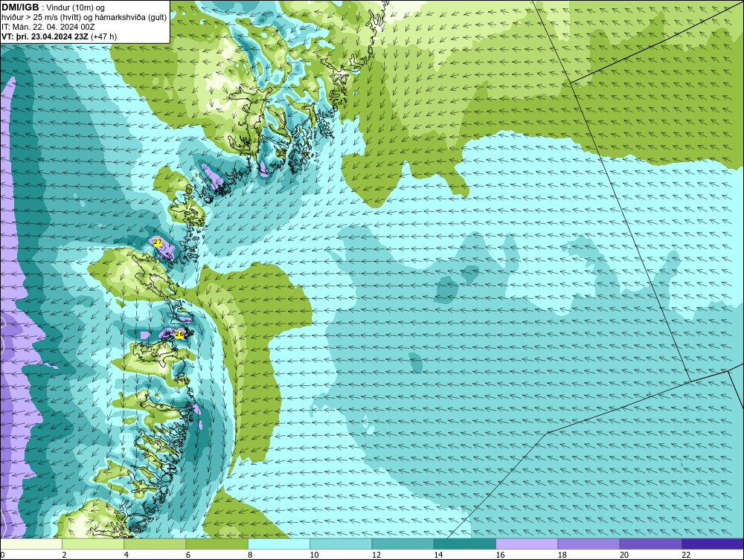Select the 20-22 m/s violet legend swatch

pos(650,544)
